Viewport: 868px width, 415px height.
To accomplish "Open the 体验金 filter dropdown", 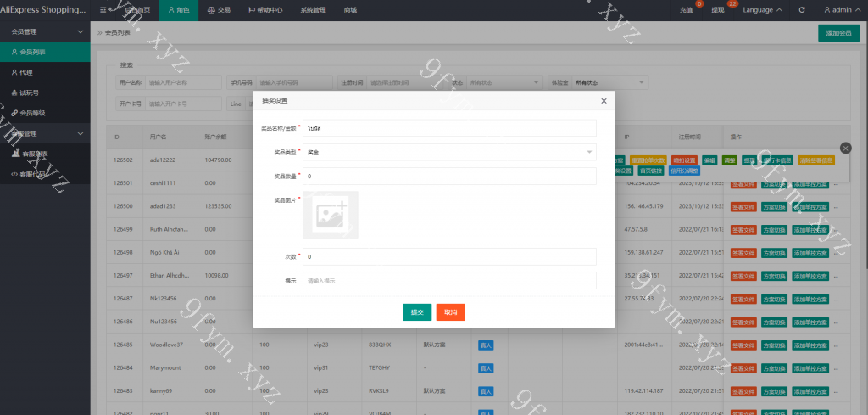I will 610,82.
